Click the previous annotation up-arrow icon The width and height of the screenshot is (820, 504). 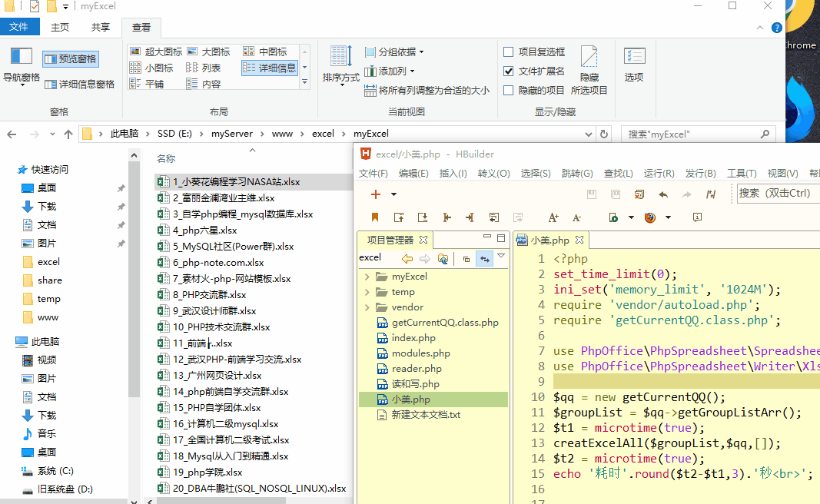(x=399, y=217)
